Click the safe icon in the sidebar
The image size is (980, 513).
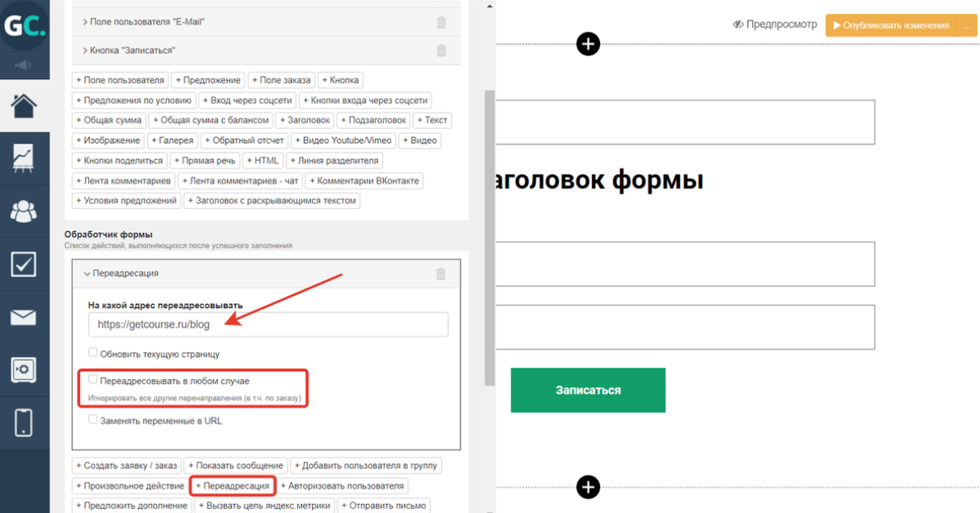coord(24,370)
